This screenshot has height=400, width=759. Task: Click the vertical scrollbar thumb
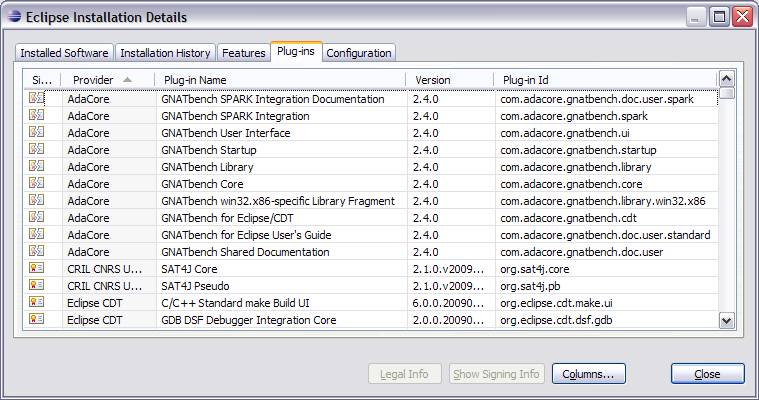point(727,92)
